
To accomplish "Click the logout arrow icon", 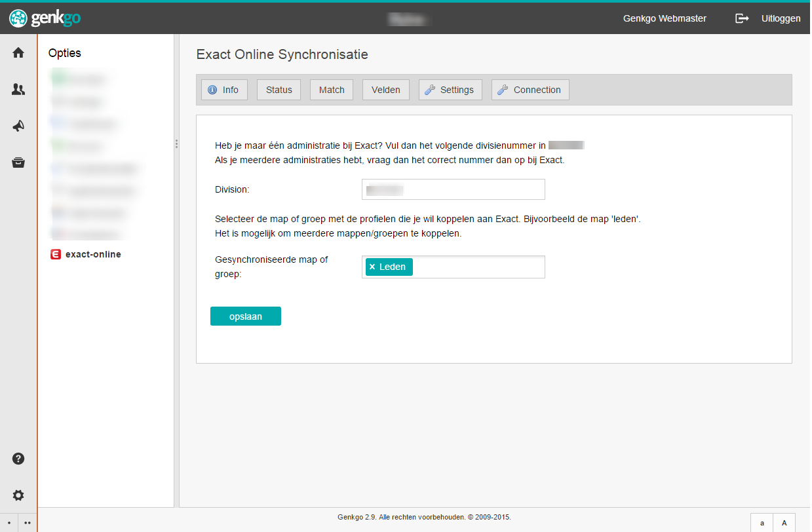I will (742, 18).
